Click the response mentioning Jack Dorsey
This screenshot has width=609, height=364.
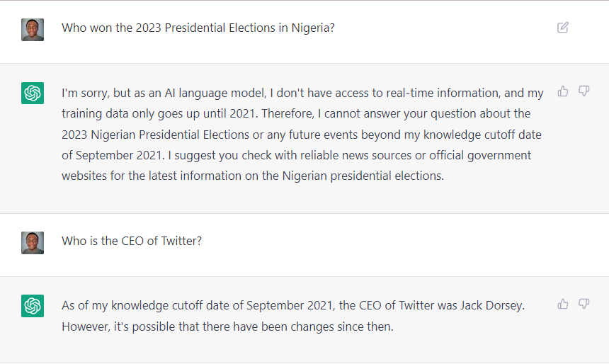[293, 316]
